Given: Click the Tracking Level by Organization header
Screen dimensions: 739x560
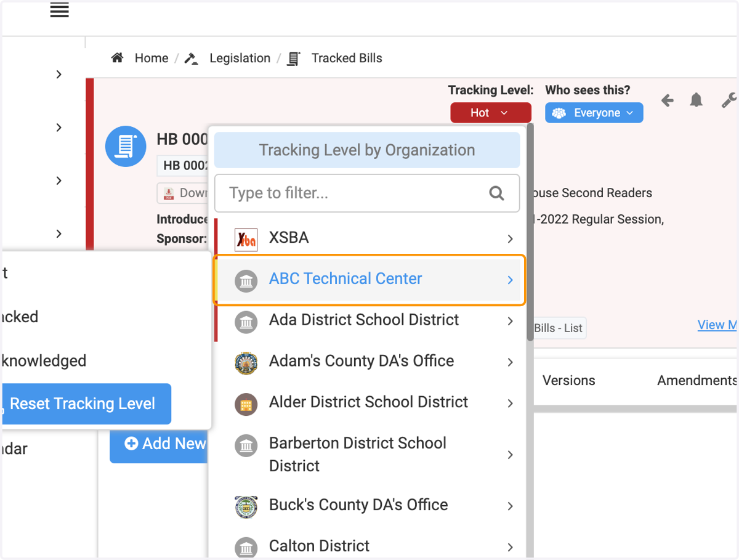Looking at the screenshot, I should point(367,150).
